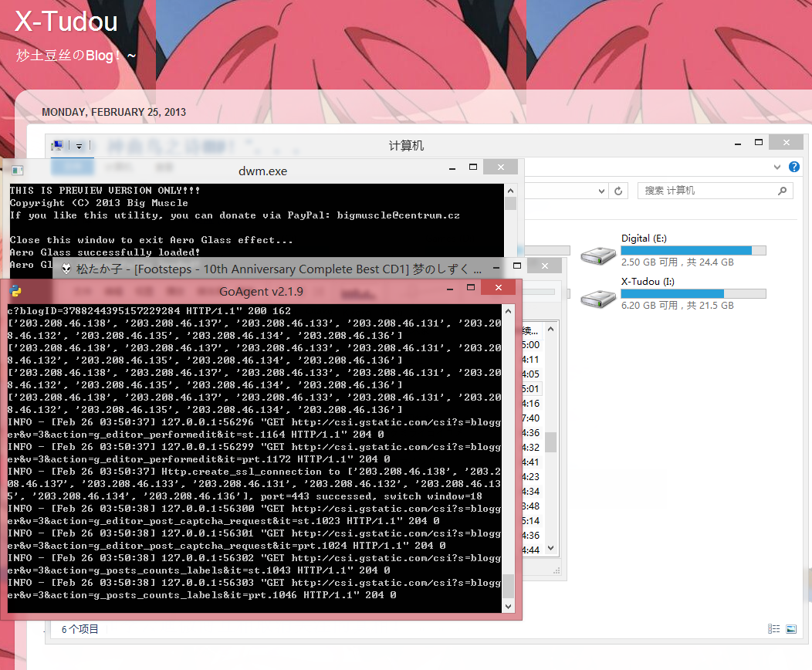Select the playlist track ending 3:48
The width and height of the screenshot is (812, 670).
pos(531,506)
